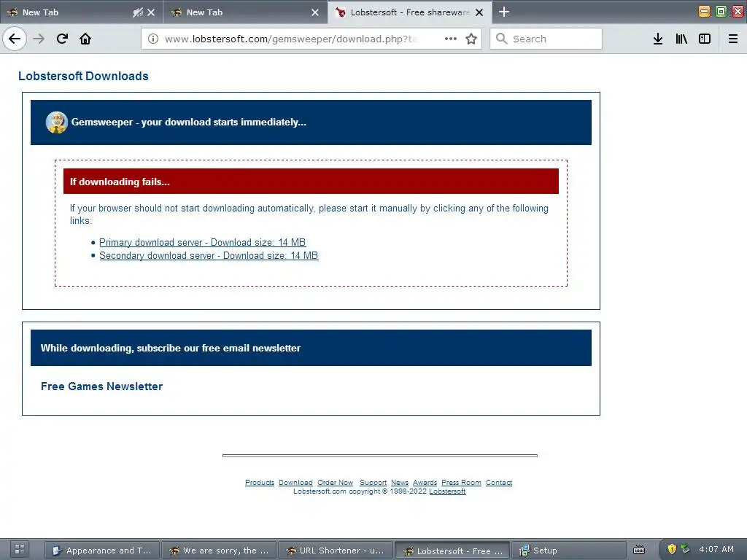Switch to the first New Tab
747x560 pixels.
pyautogui.click(x=71, y=12)
